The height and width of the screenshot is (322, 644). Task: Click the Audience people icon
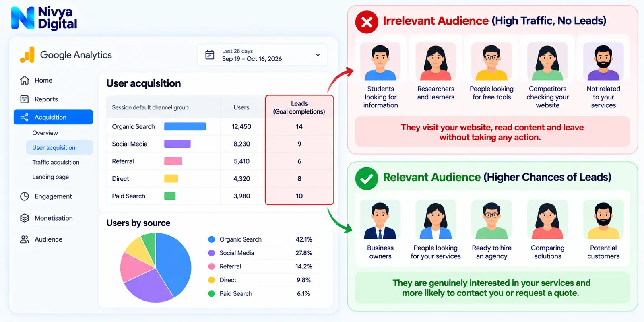click(25, 239)
